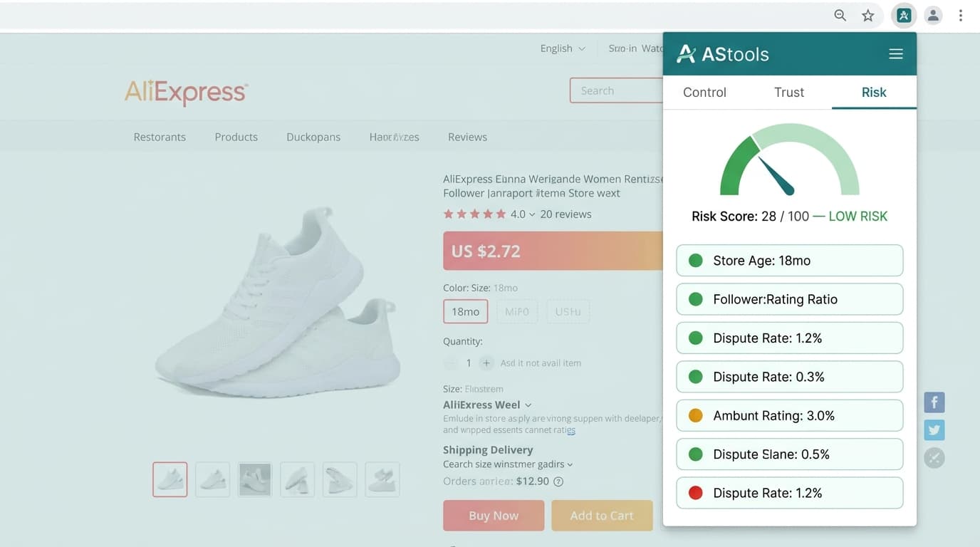The width and height of the screenshot is (980, 547).
Task: Open the Store Age: 18mo row
Action: click(790, 261)
